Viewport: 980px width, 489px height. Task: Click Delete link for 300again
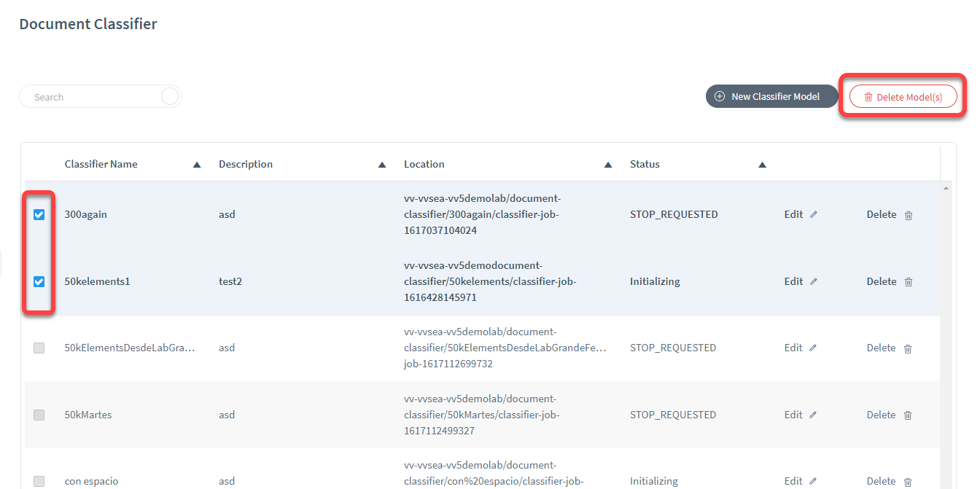882,214
